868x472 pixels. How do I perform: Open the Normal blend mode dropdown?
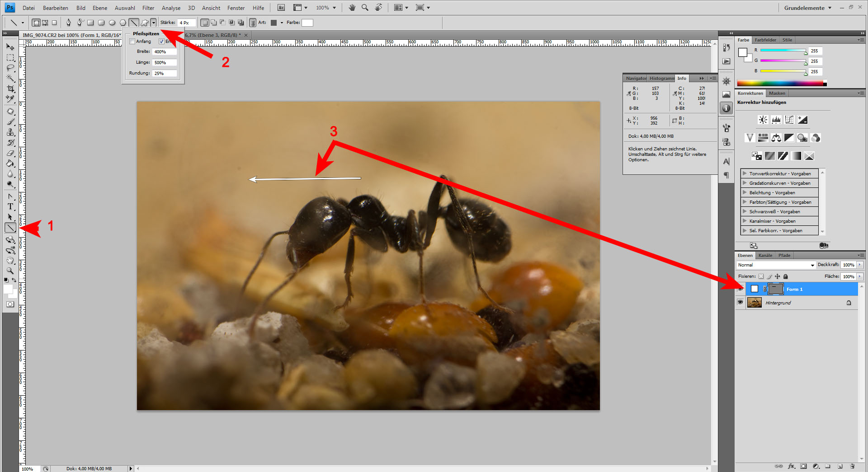775,265
